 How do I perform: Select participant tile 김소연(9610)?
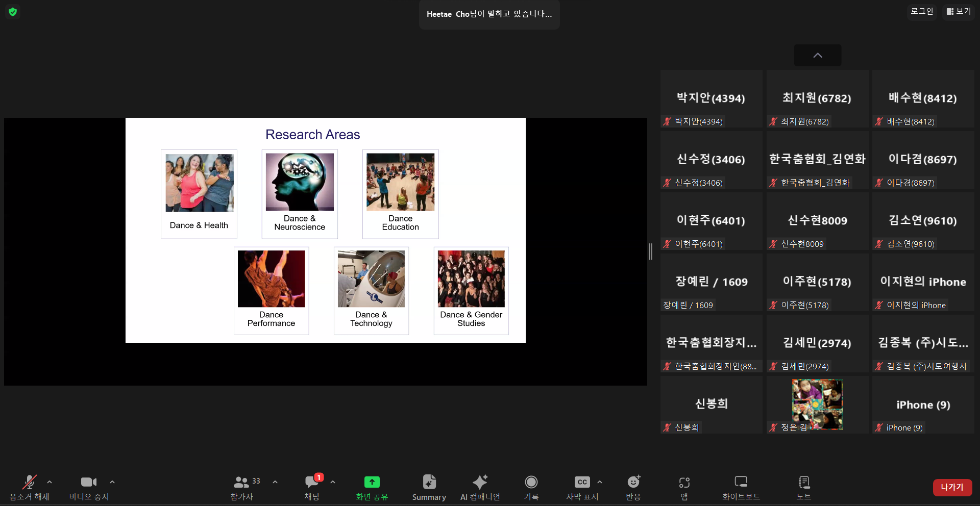[x=923, y=221]
